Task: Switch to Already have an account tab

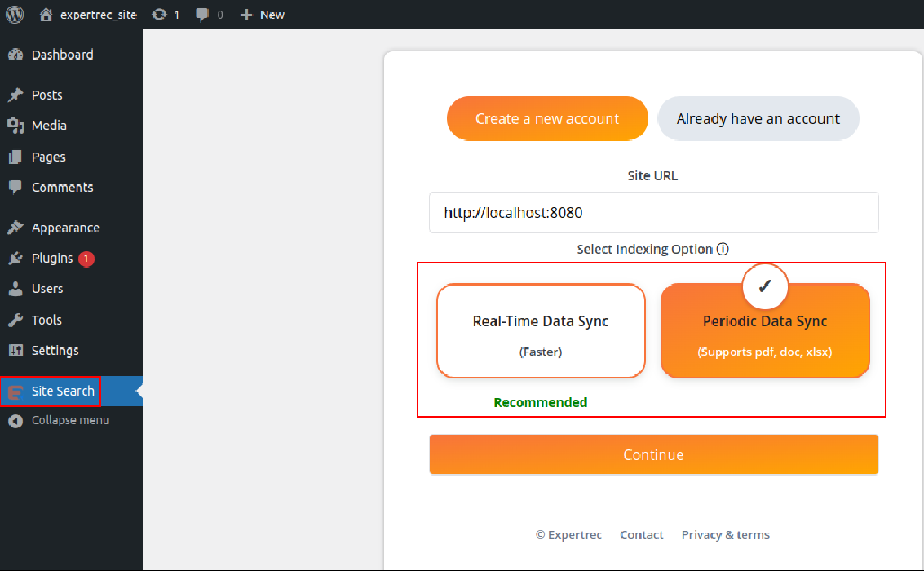Action: [x=758, y=119]
